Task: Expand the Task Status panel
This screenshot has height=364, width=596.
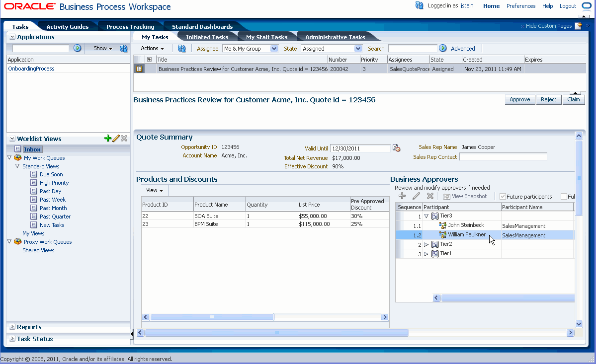Action: [12, 338]
